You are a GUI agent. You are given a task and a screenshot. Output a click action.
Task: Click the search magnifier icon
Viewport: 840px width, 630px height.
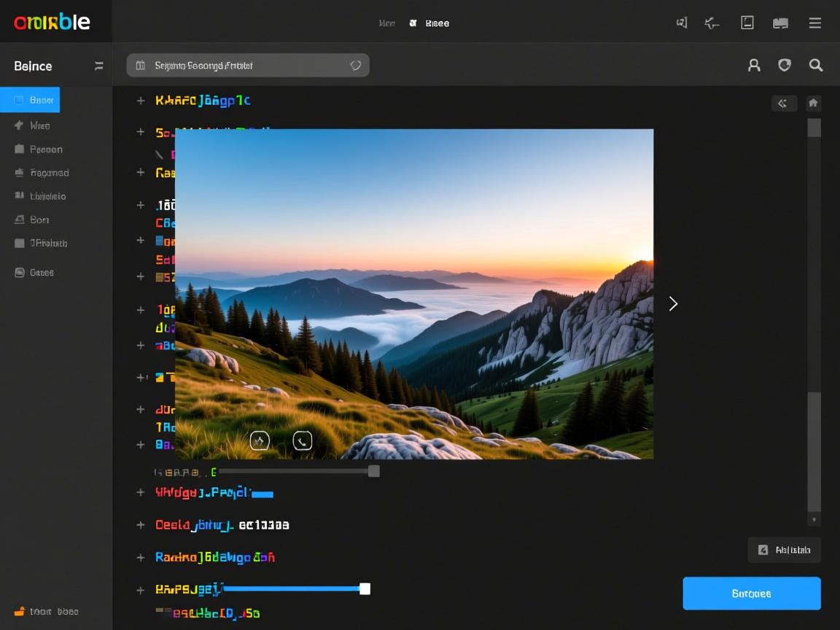click(x=816, y=66)
